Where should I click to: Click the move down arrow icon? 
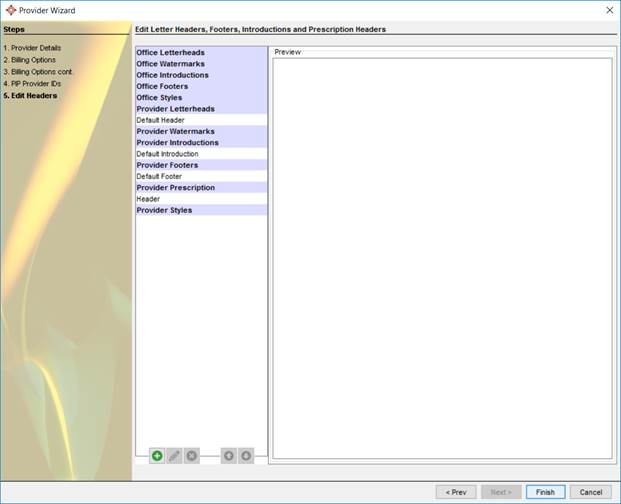(x=246, y=456)
